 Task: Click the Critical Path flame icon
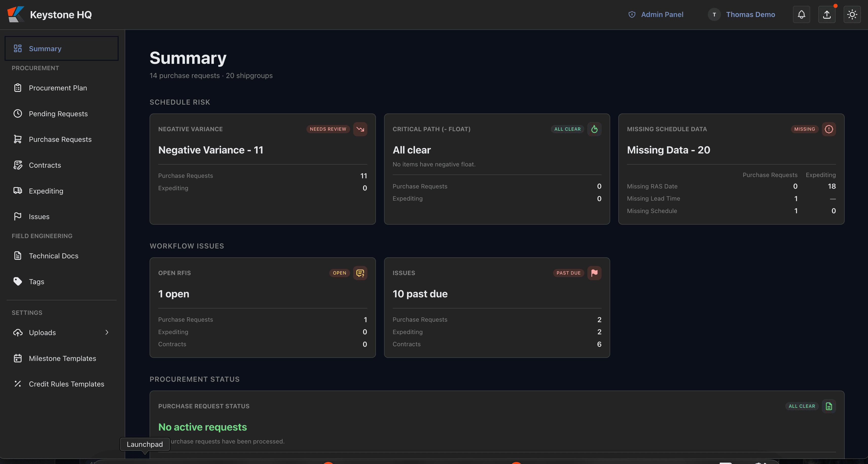594,129
